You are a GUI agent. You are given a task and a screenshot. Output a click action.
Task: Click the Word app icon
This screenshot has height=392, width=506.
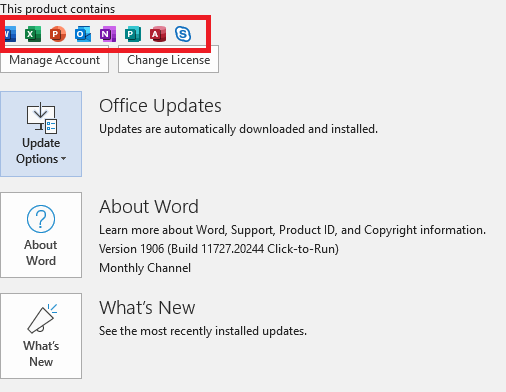coord(10,34)
